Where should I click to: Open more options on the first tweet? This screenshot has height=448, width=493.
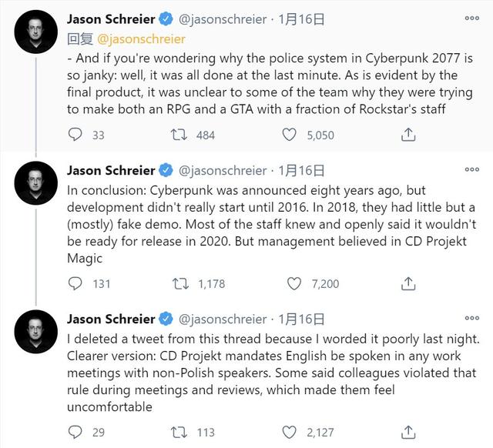click(x=472, y=18)
